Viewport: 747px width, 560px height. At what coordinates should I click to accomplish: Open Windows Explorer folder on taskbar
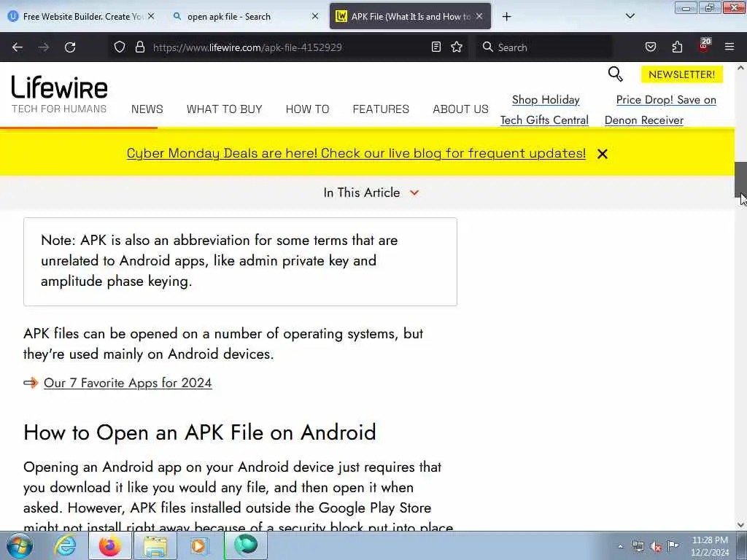click(156, 545)
